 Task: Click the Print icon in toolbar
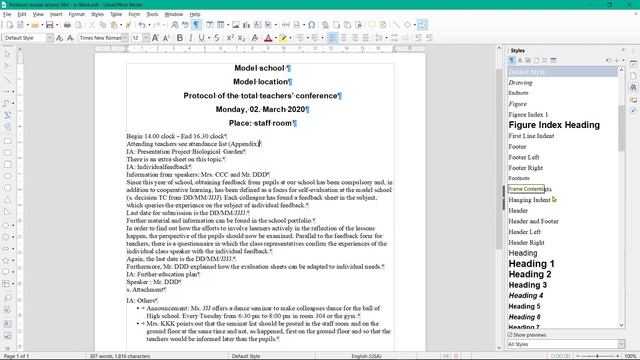click(67, 25)
